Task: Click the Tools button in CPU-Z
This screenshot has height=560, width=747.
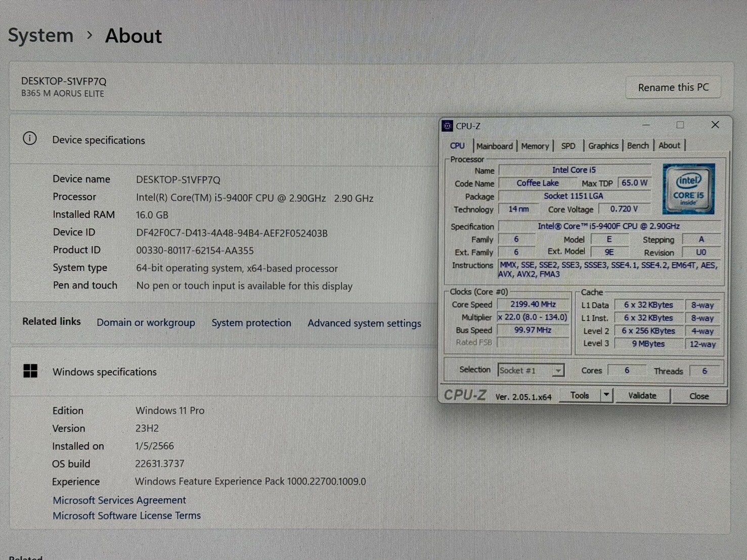Action: point(580,395)
